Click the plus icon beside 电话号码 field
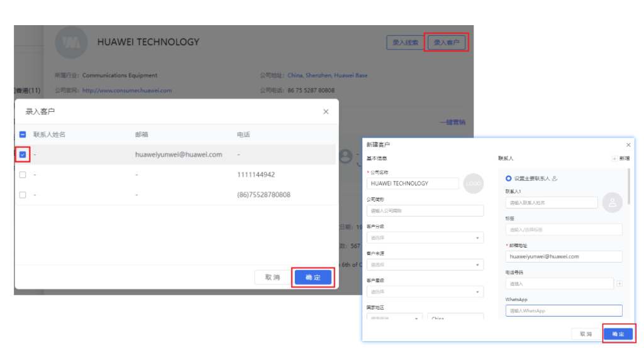 [619, 284]
